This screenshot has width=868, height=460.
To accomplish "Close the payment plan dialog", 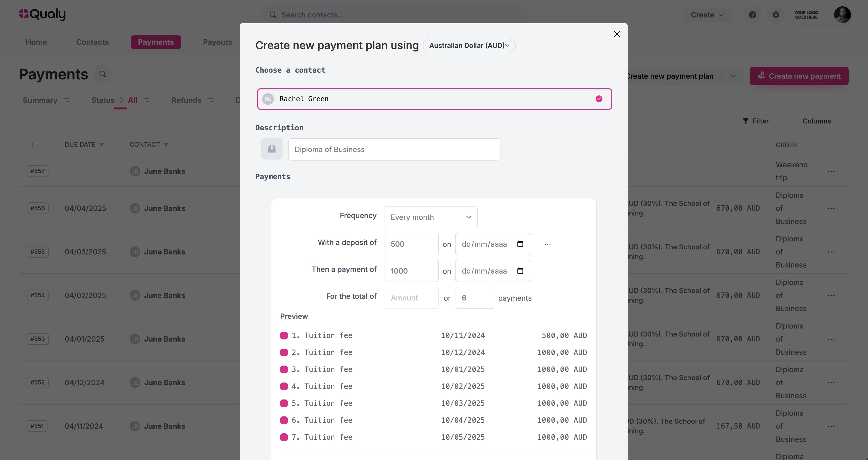I will pyautogui.click(x=617, y=34).
